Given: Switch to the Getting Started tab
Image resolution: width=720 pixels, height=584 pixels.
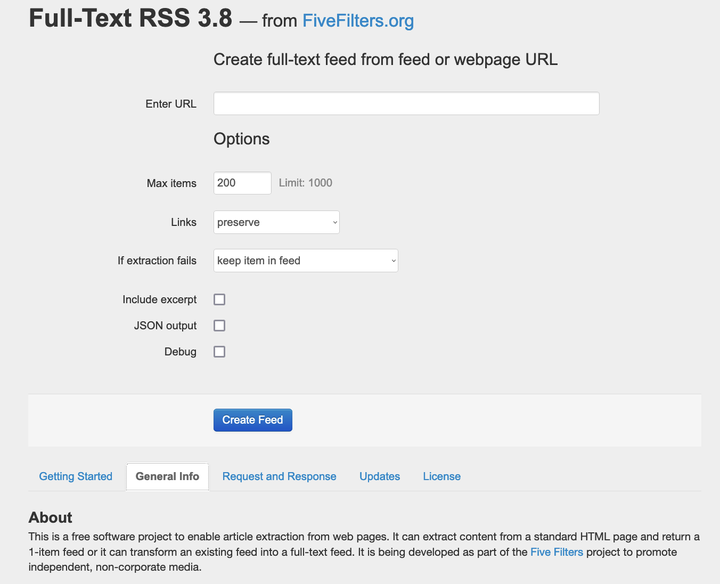Looking at the screenshot, I should pyautogui.click(x=76, y=476).
